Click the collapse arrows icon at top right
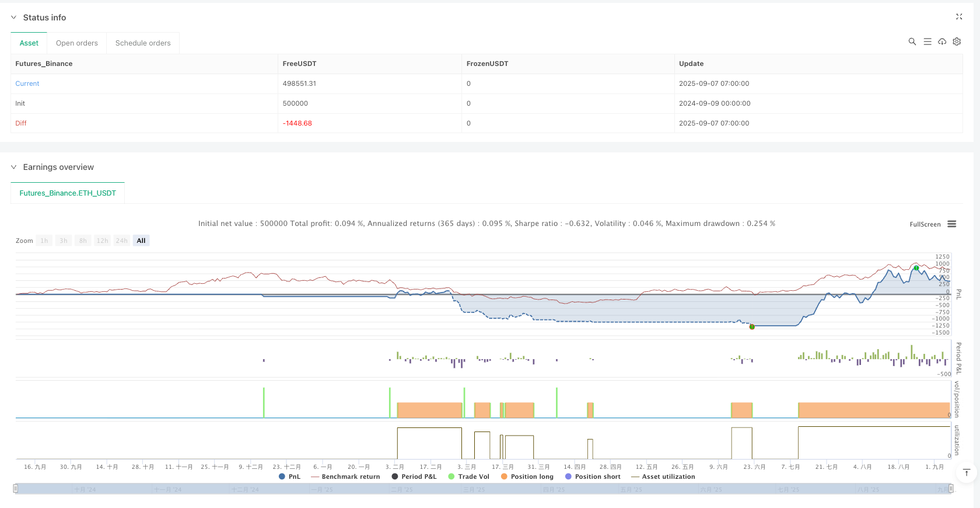The width and height of the screenshot is (980, 508). 959,17
